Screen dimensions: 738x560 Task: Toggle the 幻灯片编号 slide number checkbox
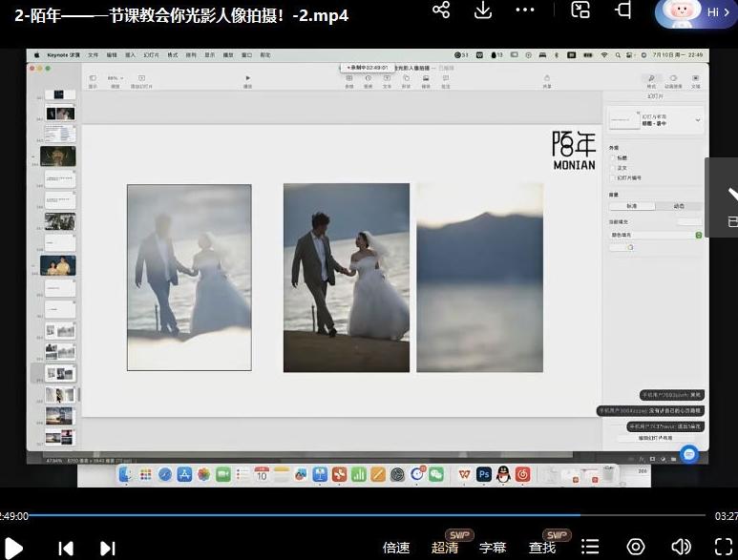pyautogui.click(x=612, y=177)
